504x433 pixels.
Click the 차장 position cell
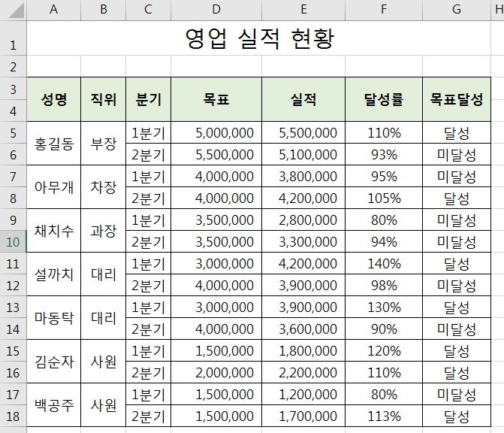pos(103,187)
